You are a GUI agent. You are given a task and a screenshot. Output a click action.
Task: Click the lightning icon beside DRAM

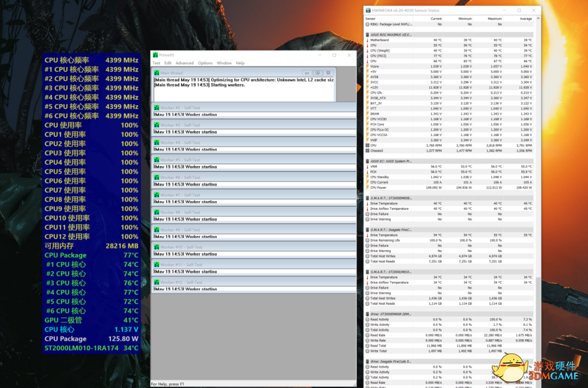tap(367, 114)
